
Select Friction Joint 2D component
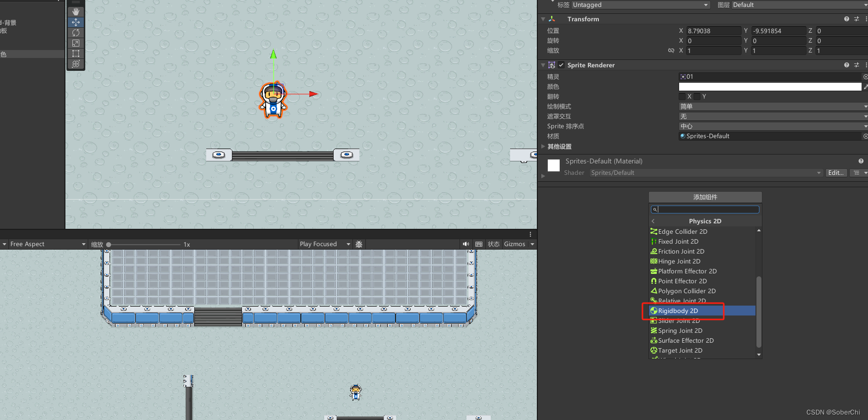point(702,251)
